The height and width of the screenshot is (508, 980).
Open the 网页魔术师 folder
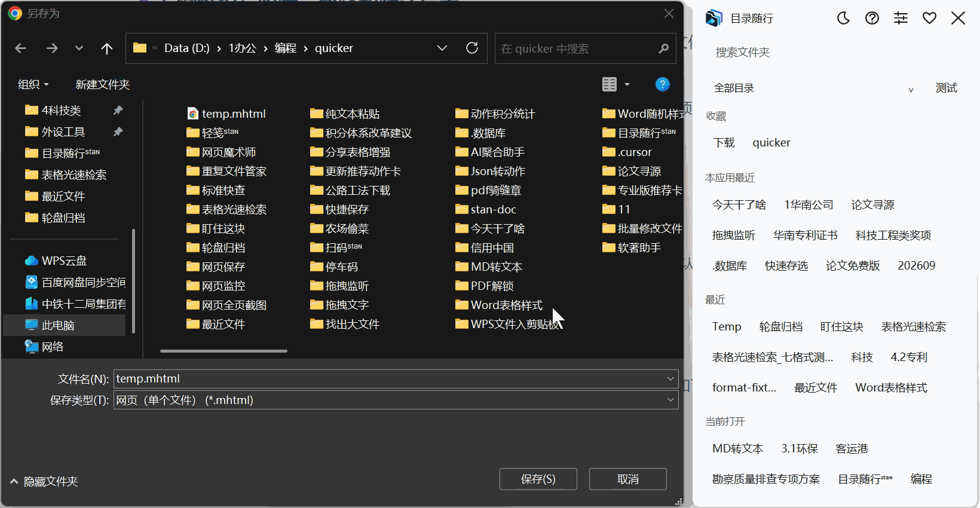pos(221,152)
